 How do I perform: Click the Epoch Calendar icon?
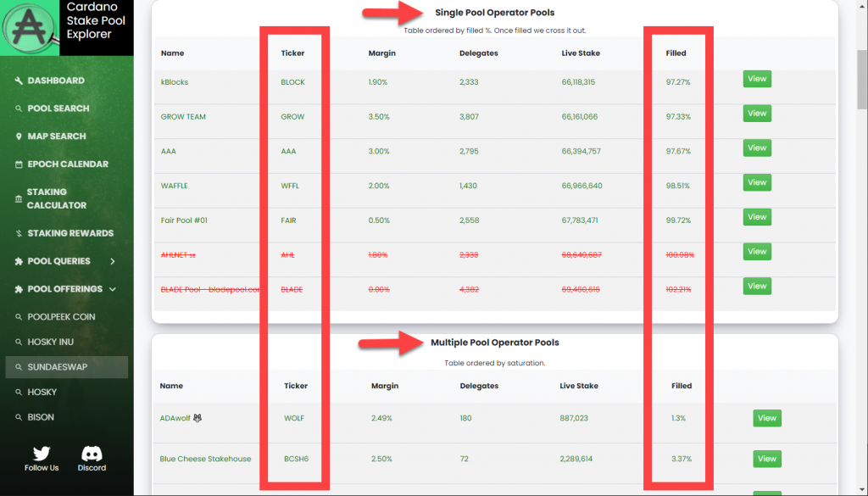(19, 164)
